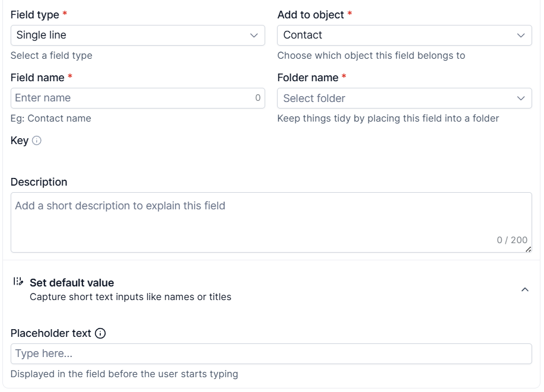Click the chevron arrow in Field type box
Viewport: 544px width, 392px height.
(254, 35)
